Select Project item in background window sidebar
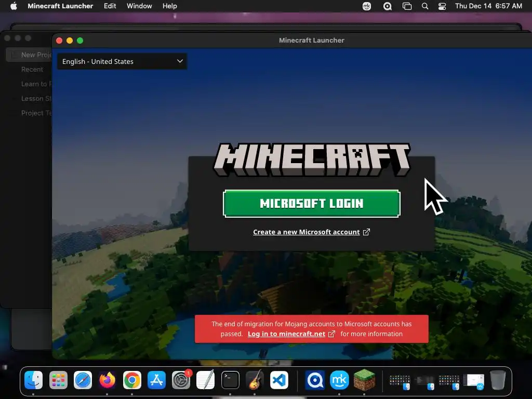Screen dimensions: 532x399 [36, 113]
